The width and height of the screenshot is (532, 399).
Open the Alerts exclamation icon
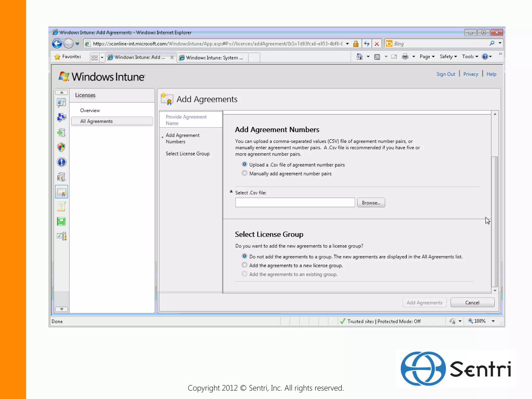click(61, 162)
